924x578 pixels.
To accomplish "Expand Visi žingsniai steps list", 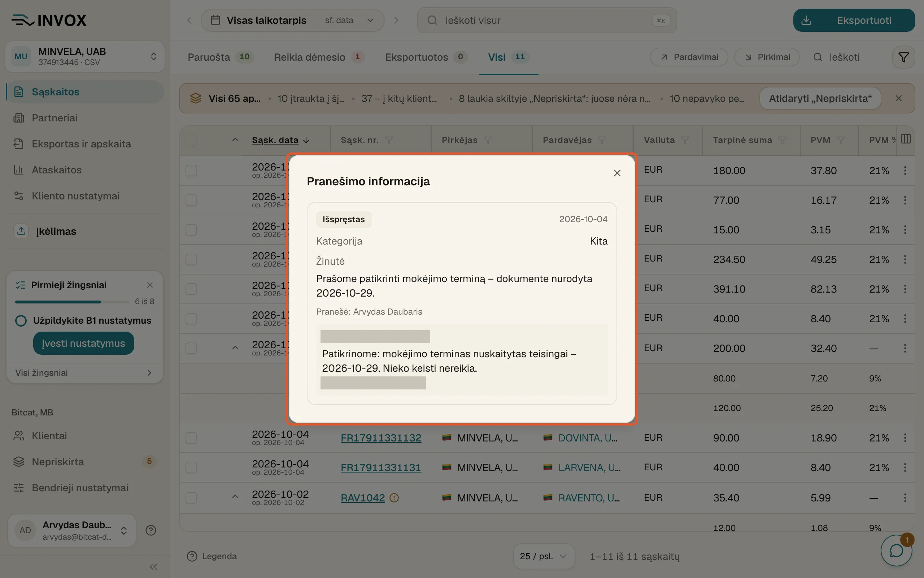I will 85,373.
